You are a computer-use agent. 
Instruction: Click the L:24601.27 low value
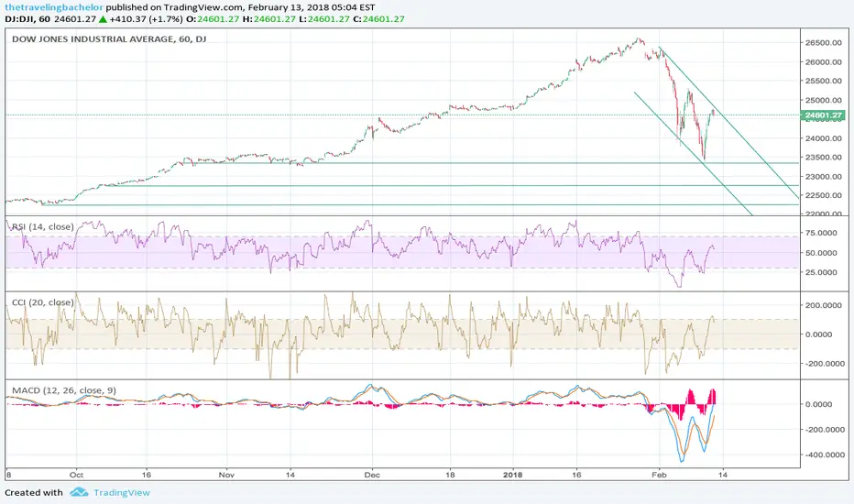click(323, 19)
